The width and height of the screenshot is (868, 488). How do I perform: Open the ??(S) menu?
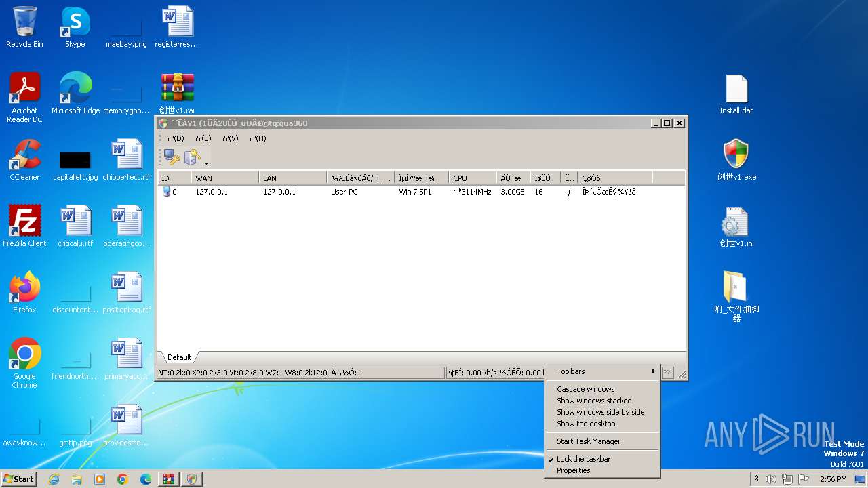tap(203, 138)
